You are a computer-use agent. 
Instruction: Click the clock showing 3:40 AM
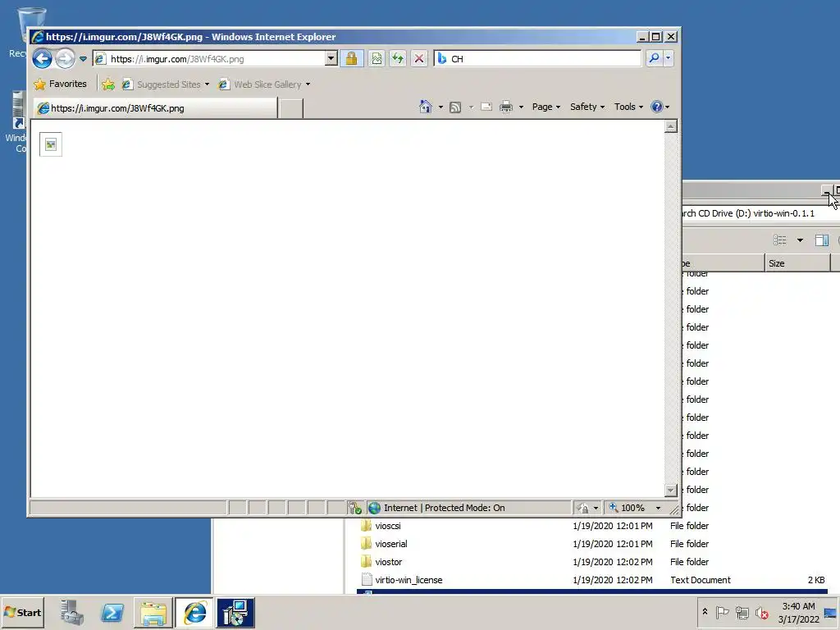798,612
